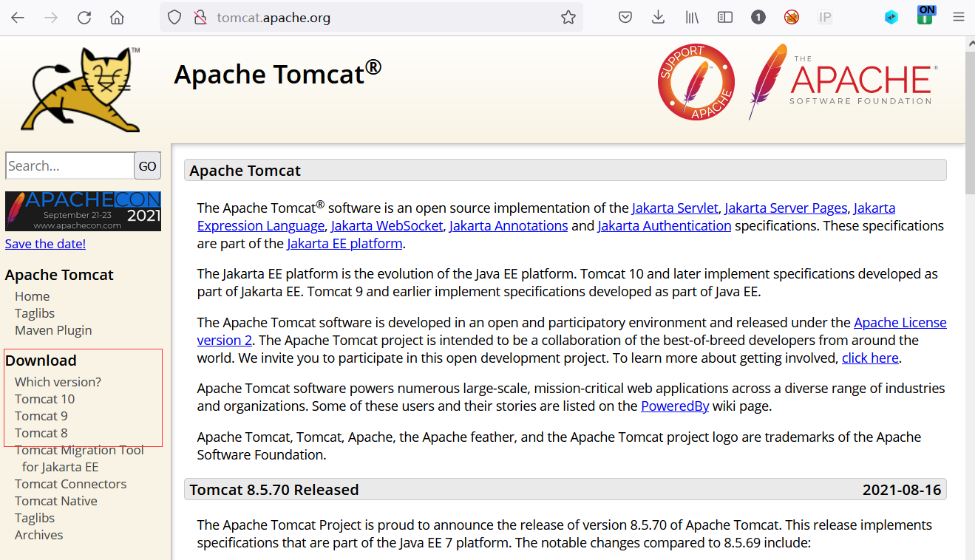Screen dimensions: 975x560
Task: Click the Apache Tomcat cat logo
Action: (81, 89)
